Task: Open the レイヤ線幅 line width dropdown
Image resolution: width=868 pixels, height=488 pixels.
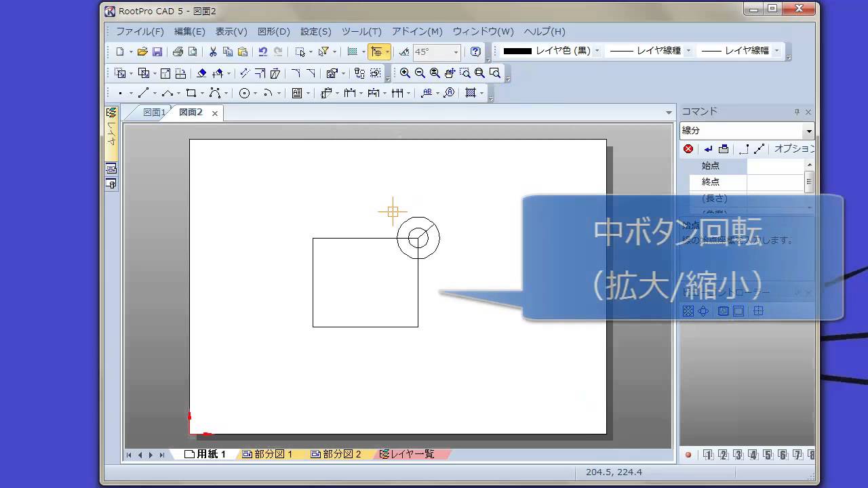Action: click(x=777, y=51)
